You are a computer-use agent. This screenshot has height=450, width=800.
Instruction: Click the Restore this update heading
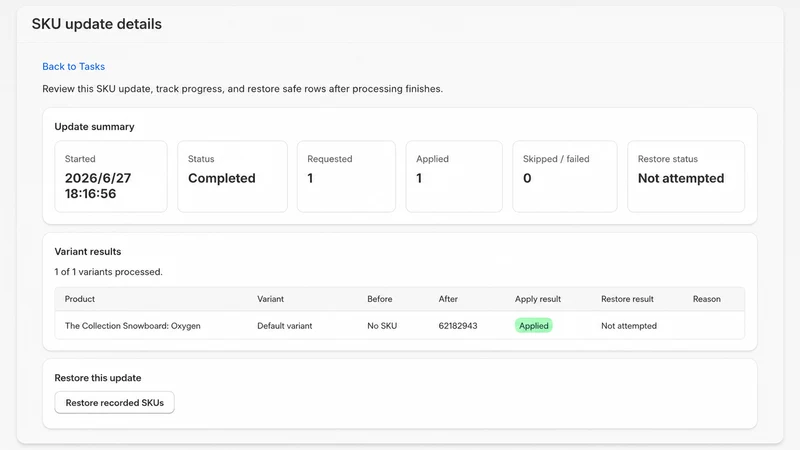tap(98, 378)
